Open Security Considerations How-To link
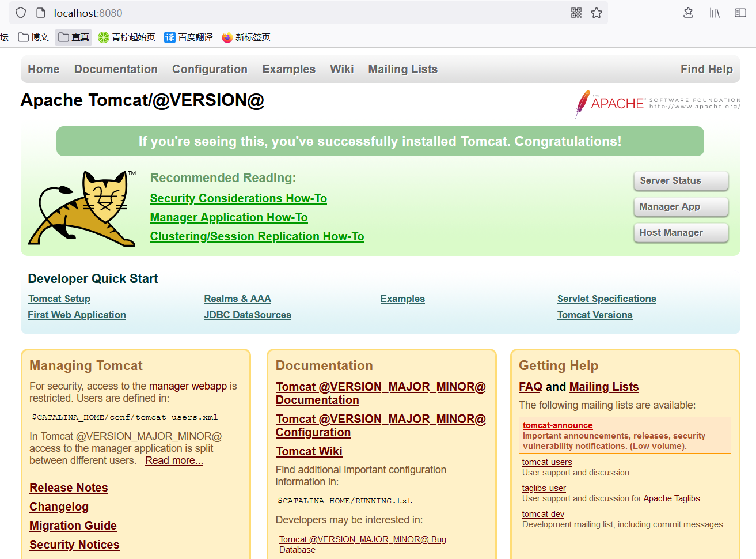This screenshot has height=559, width=756. (x=238, y=198)
